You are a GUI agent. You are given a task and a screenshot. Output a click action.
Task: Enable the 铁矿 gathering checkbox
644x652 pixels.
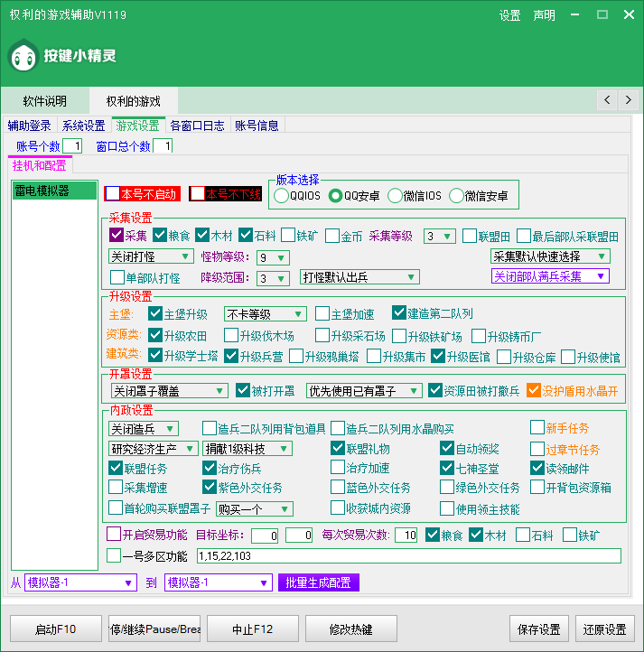[288, 236]
